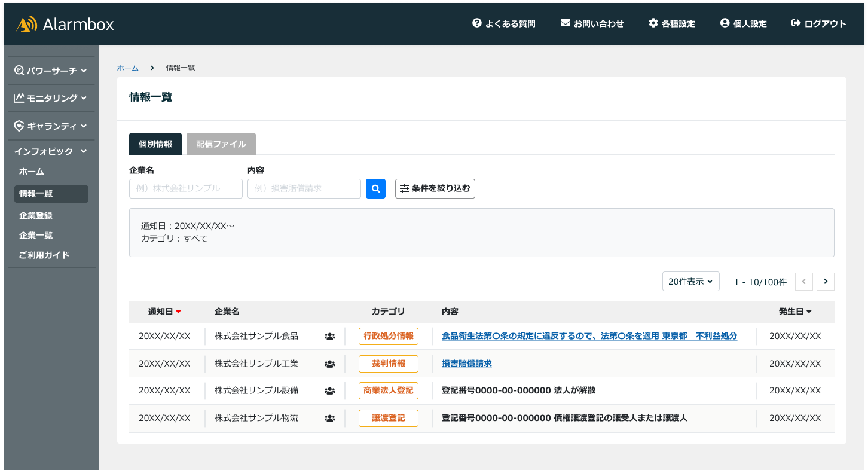Select 情報一覧 in the sidebar
Viewport: 868px width, 470px height.
pos(51,194)
